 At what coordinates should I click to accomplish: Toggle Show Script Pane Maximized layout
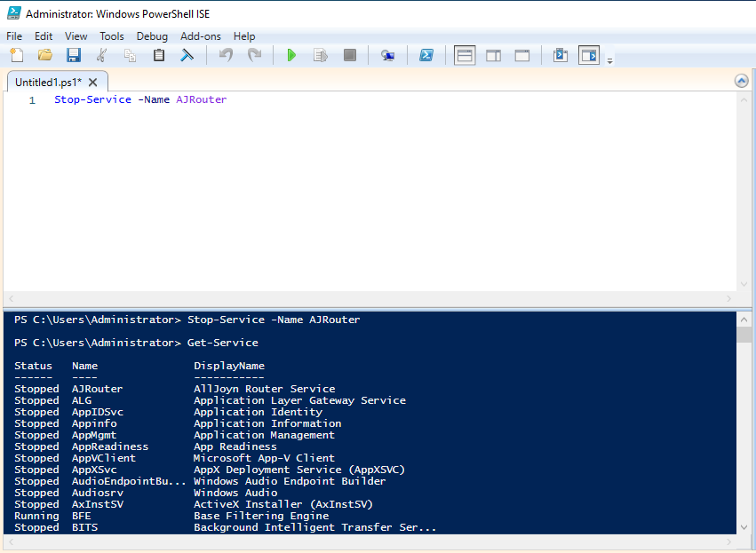tap(522, 55)
